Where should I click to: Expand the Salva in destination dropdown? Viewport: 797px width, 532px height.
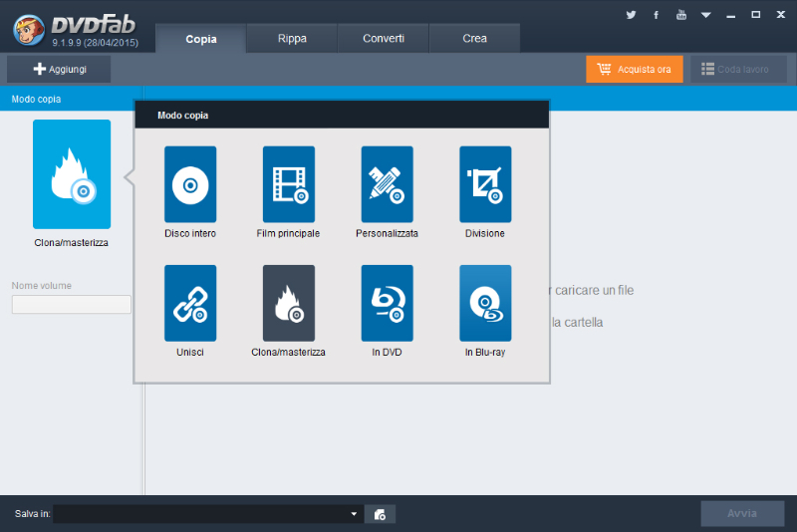click(x=354, y=514)
